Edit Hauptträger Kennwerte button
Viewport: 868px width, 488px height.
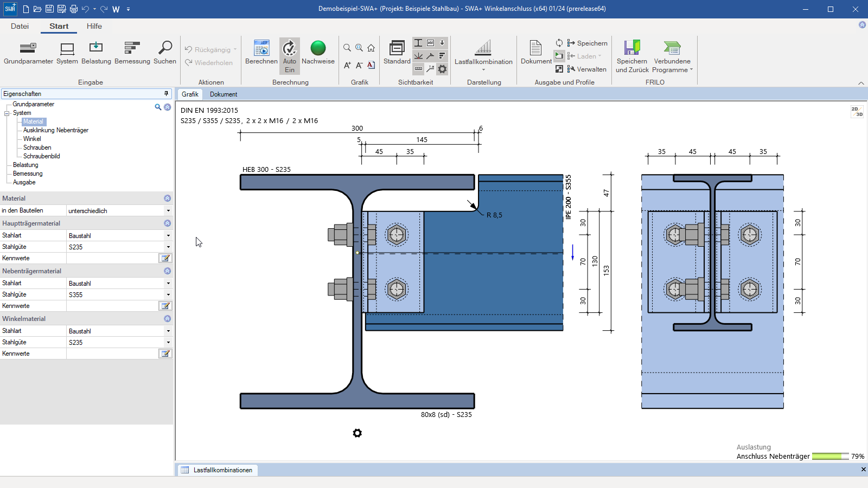tap(165, 258)
